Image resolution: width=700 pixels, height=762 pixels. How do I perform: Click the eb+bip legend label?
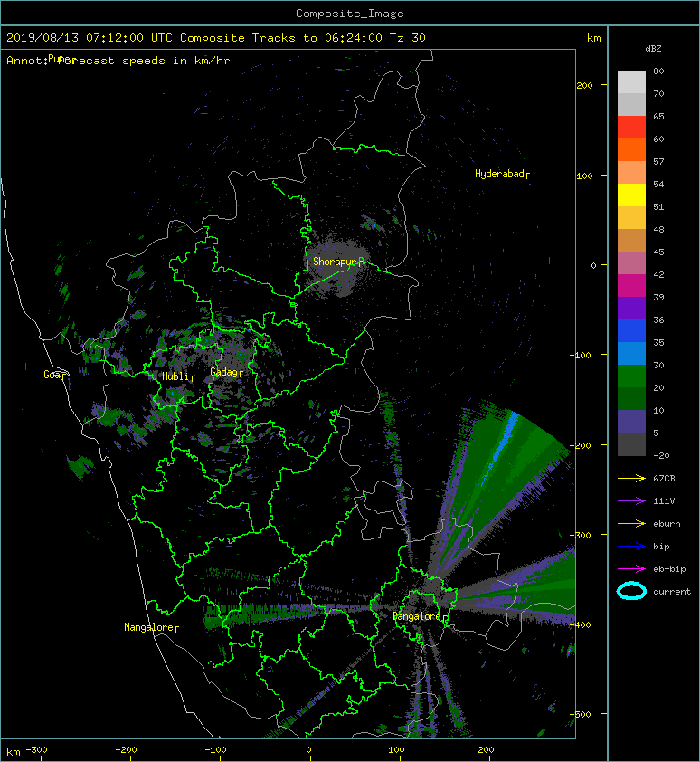[x=669, y=569]
